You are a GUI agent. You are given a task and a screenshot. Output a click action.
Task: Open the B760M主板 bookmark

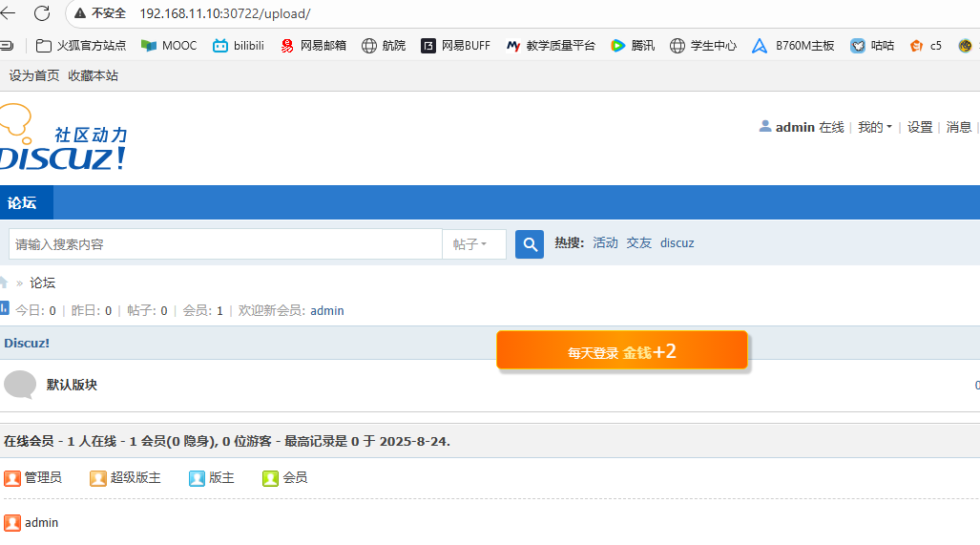click(x=793, y=46)
